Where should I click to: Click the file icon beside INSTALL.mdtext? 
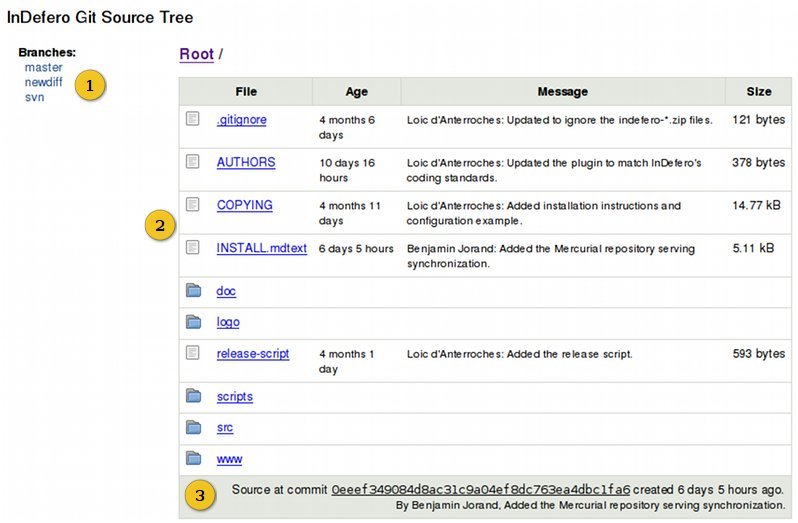tap(192, 247)
